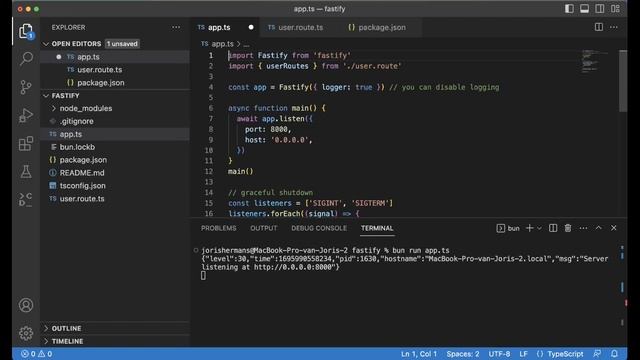Kill terminal with trash icon
640x360 pixels.
(568, 228)
